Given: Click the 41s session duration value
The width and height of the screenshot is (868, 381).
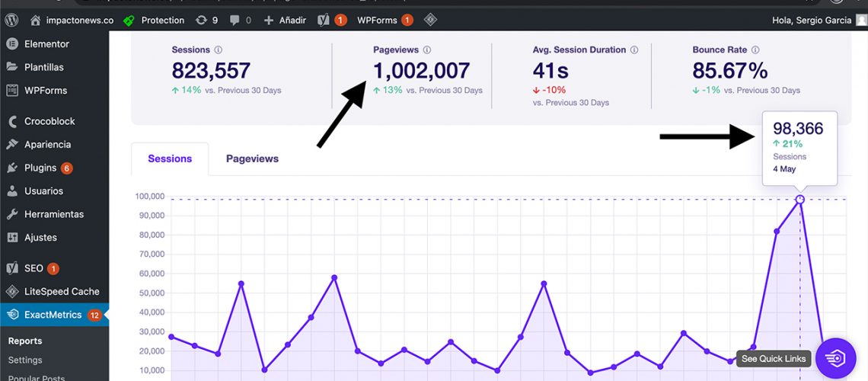Looking at the screenshot, I should pos(550,71).
